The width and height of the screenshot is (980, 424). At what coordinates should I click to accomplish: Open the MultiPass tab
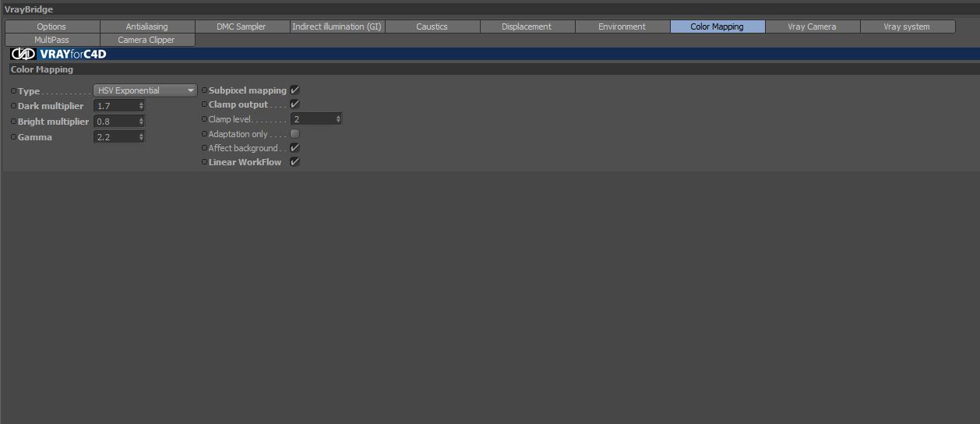(52, 40)
